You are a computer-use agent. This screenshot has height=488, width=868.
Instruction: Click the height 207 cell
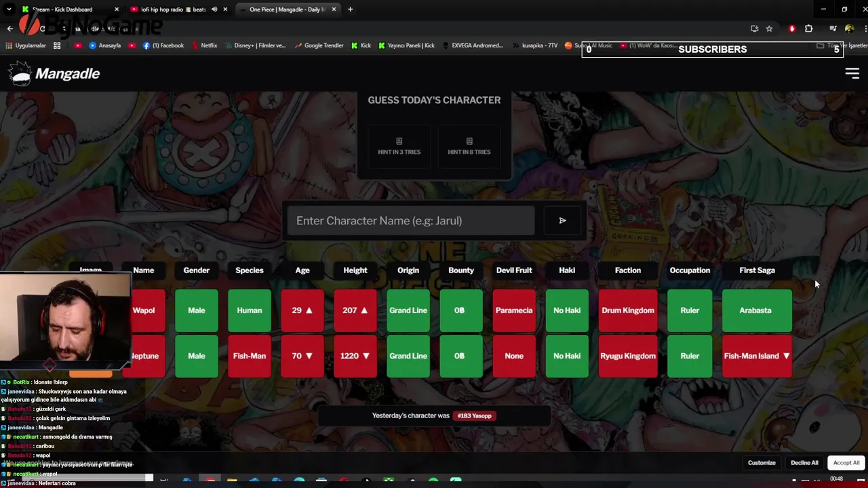click(x=355, y=310)
